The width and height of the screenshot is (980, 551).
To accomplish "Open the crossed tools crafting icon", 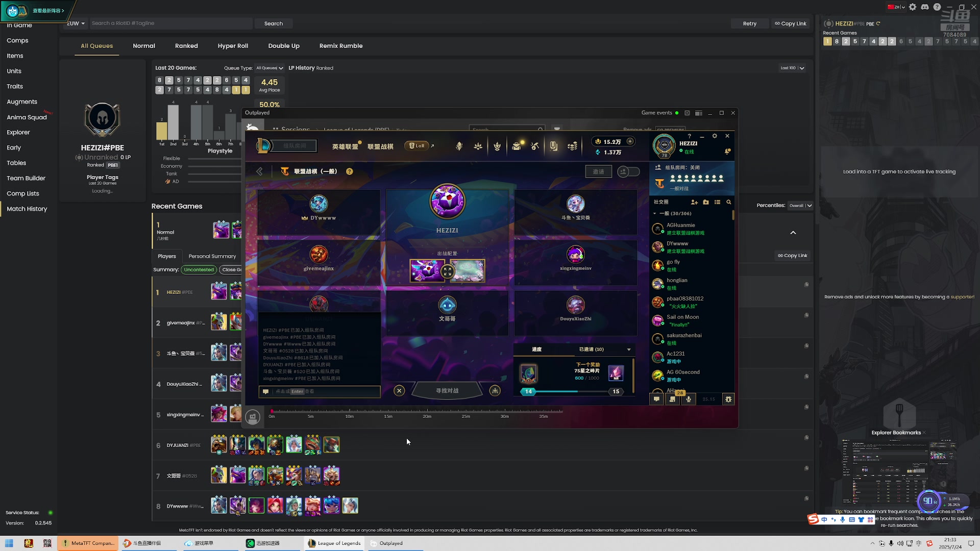I will (x=535, y=146).
